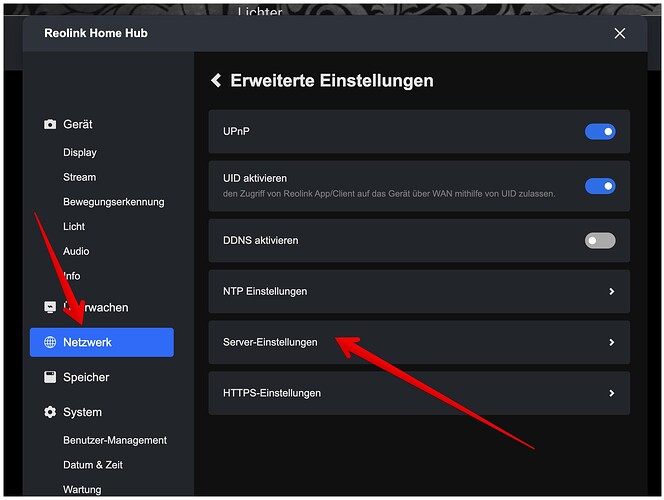
Task: Select the System section label
Action: pyautogui.click(x=83, y=412)
